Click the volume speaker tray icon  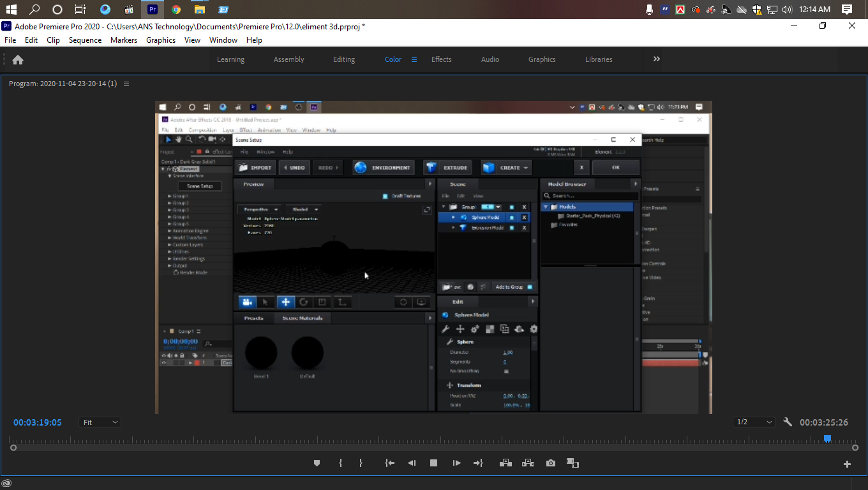pos(786,10)
